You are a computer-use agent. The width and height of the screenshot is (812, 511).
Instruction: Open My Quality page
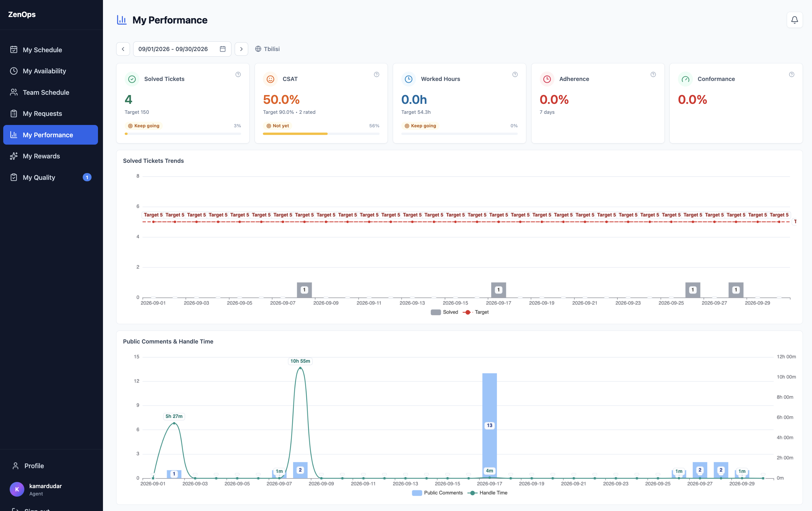[50, 177]
